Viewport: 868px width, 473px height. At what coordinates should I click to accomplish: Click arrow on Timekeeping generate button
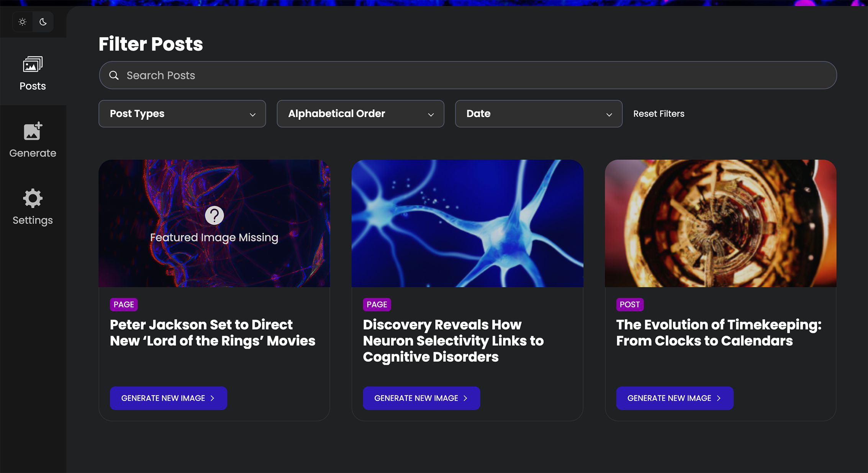719,398
